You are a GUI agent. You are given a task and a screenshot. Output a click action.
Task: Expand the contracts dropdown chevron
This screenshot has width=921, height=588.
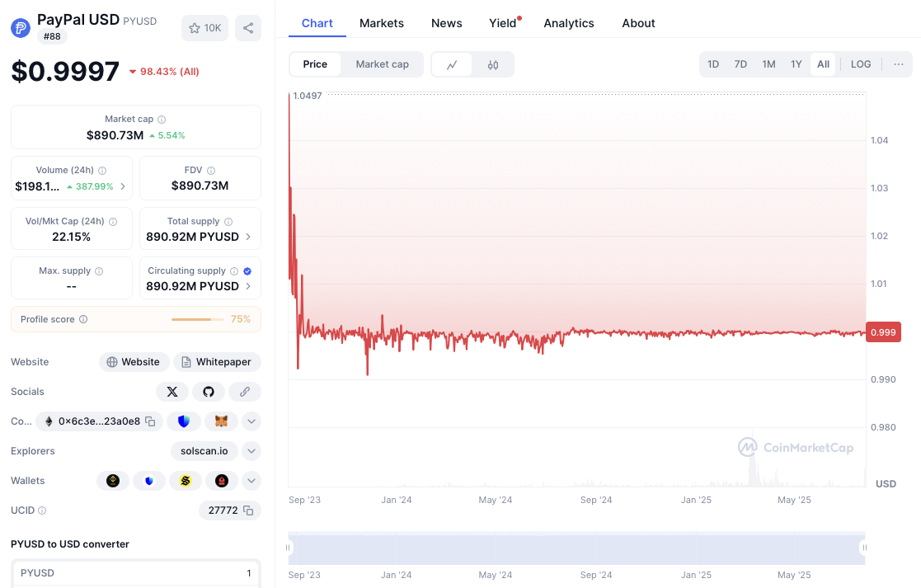pos(251,421)
